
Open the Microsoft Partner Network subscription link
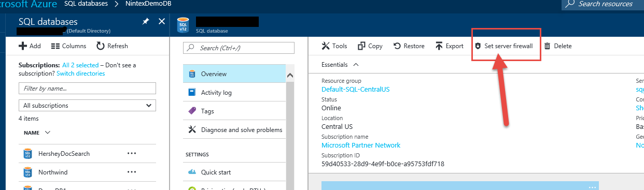click(x=361, y=145)
